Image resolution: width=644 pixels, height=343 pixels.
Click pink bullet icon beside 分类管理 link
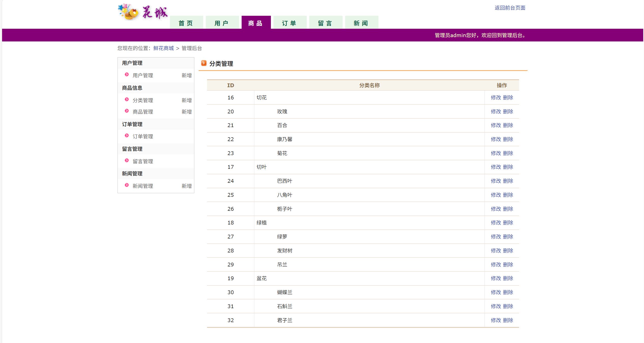point(127,99)
